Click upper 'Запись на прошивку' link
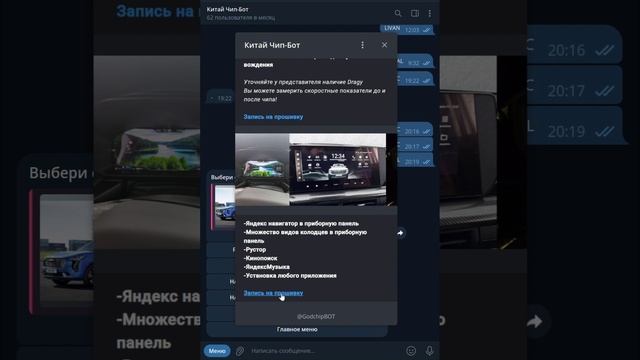The width and height of the screenshot is (640, 360). (x=273, y=117)
